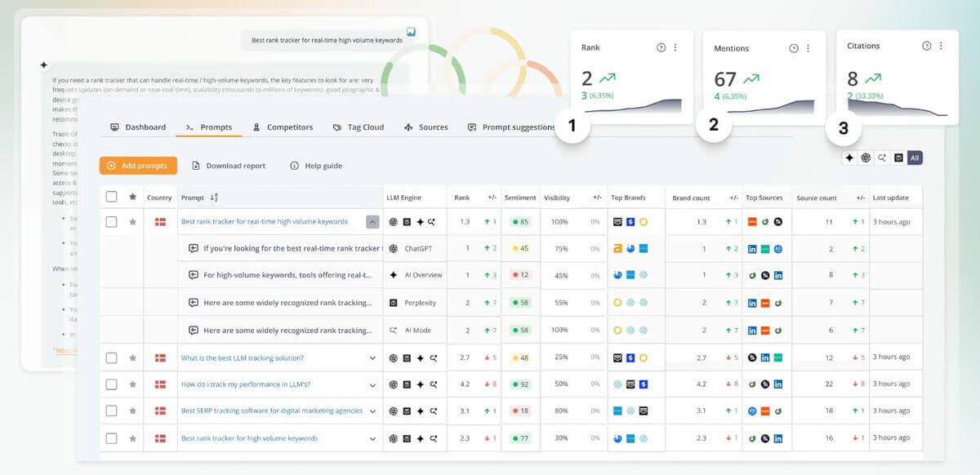Screen dimensions: 980x475
Task: Filter by the Perplexity engine icon
Action: (898, 157)
